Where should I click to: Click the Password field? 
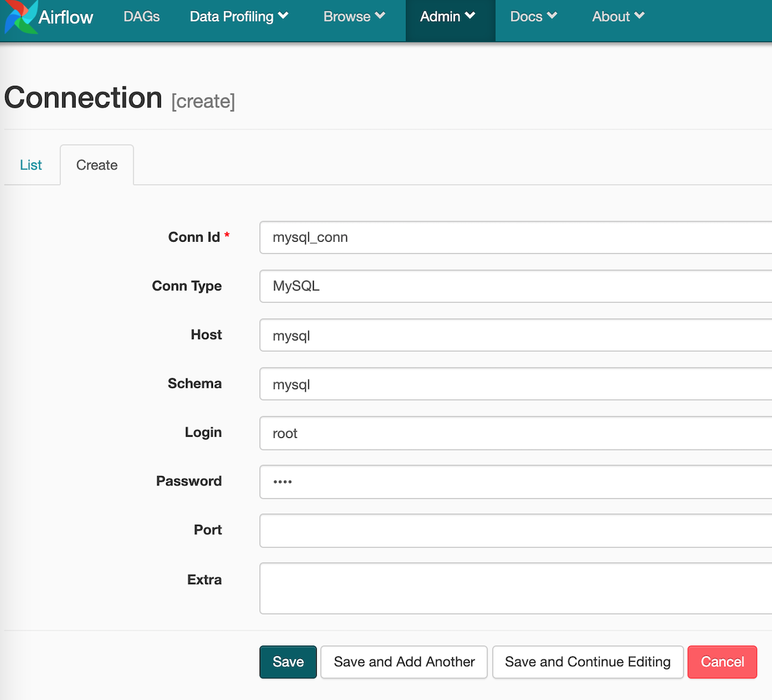[516, 482]
